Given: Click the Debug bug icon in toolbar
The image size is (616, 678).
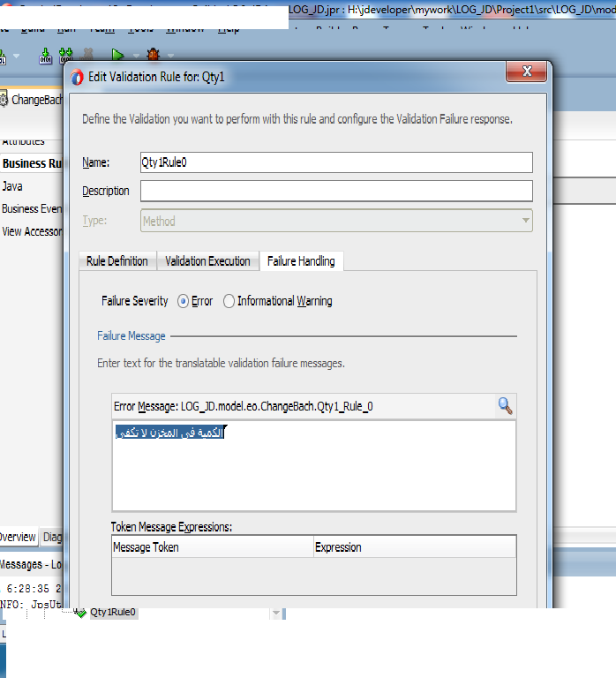Looking at the screenshot, I should tap(153, 56).
